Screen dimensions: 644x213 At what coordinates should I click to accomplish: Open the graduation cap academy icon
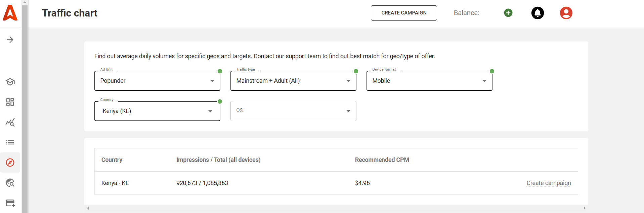click(10, 82)
